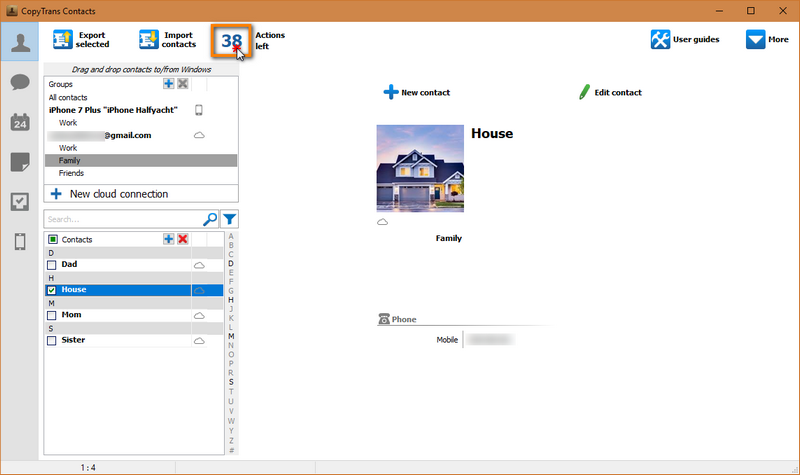
Task: Open the Notes section in sidebar
Action: pos(20,162)
